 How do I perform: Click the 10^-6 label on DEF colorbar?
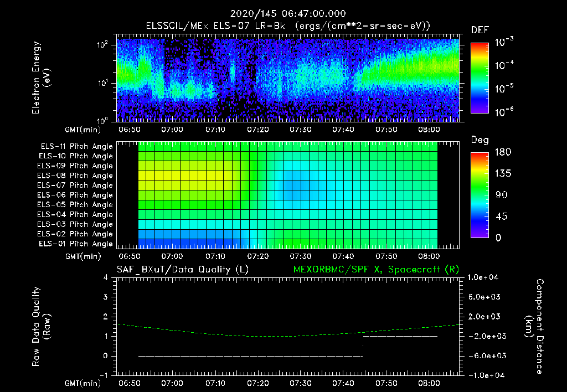point(504,111)
